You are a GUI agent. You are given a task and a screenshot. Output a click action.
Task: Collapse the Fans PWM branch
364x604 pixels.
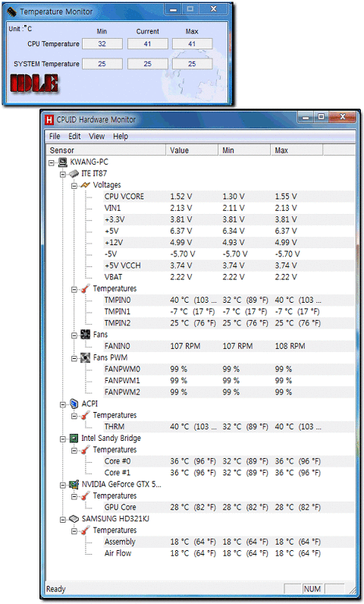tap(74, 359)
